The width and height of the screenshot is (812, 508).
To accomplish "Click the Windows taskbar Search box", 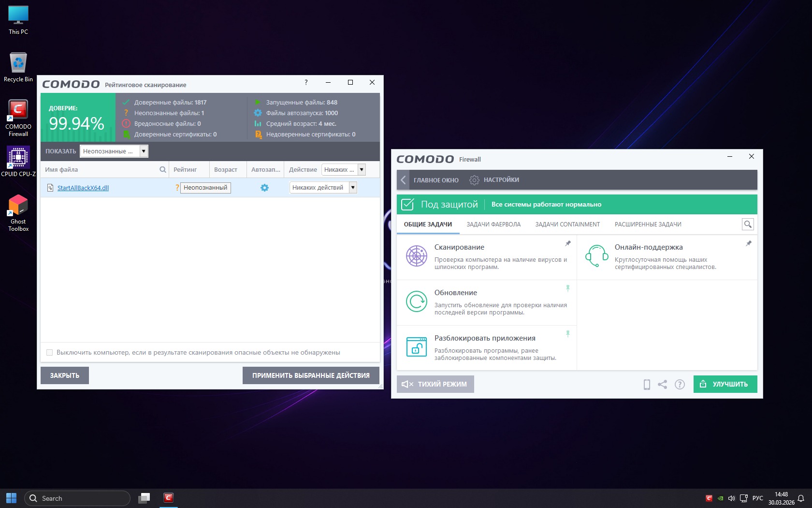I will pos(77,498).
